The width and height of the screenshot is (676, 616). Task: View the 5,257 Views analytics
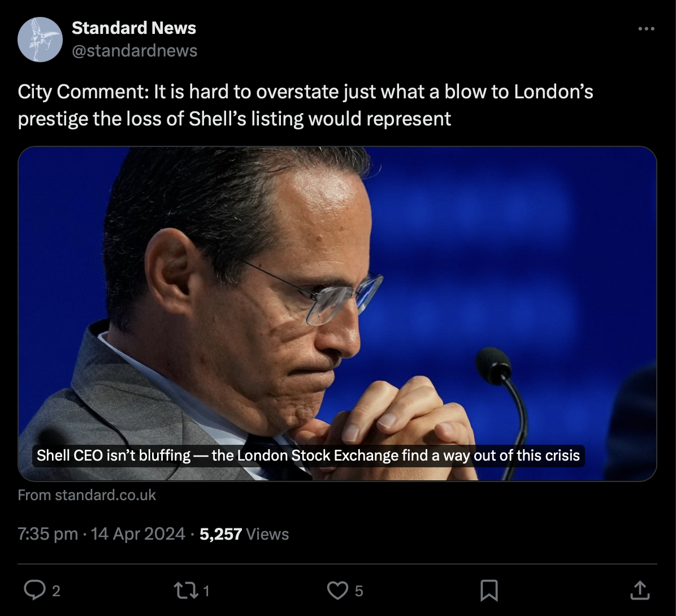click(244, 534)
